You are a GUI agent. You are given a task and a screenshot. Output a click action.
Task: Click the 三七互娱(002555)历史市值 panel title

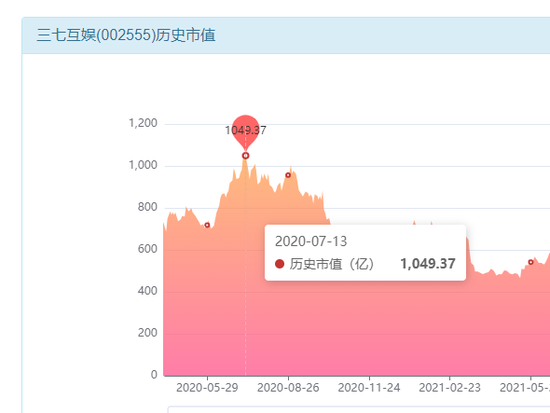126,35
